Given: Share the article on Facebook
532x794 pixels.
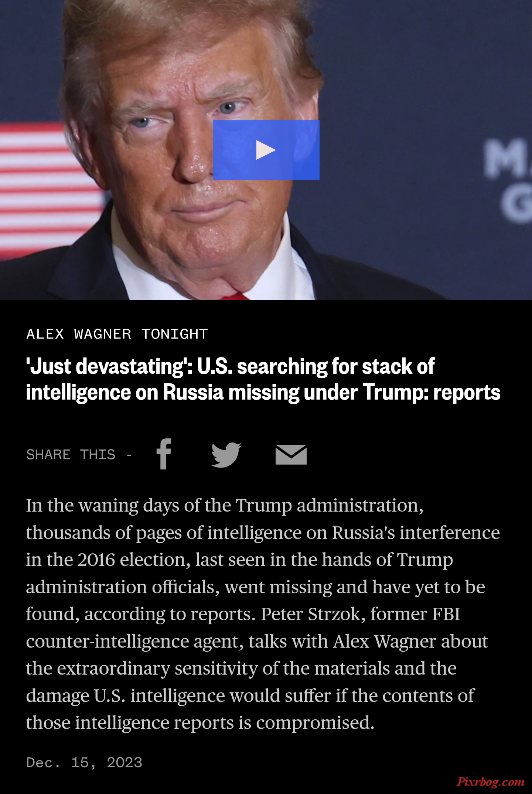Looking at the screenshot, I should [x=164, y=454].
